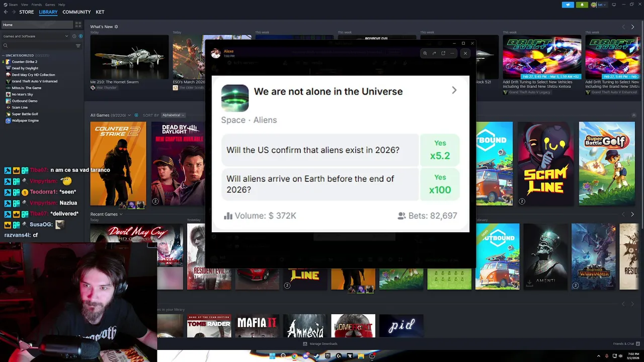Close the image viewer overlay
This screenshot has width=644, height=362.
(465, 53)
